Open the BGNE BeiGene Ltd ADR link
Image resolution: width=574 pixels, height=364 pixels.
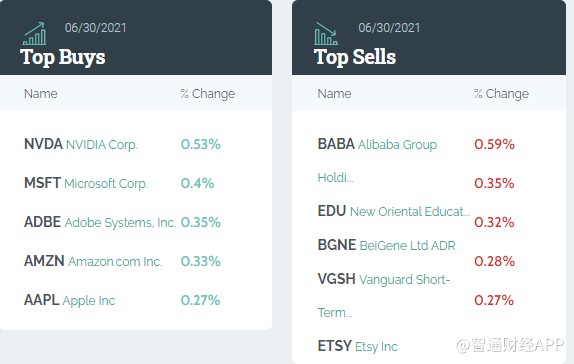(x=387, y=245)
